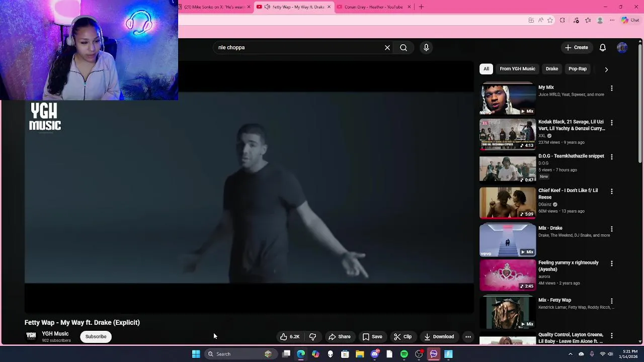Image resolution: width=644 pixels, height=362 pixels.
Task: Add this page to favorites star
Action: tap(550, 21)
